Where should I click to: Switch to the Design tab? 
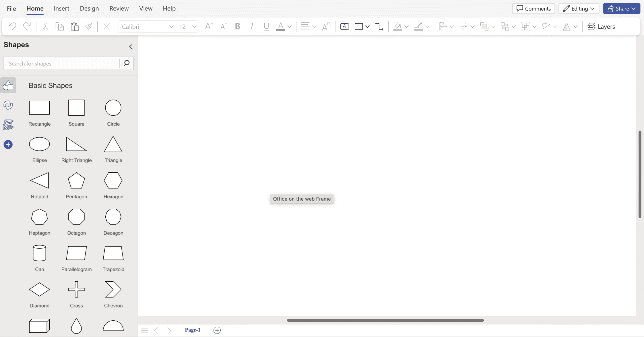pyautogui.click(x=89, y=9)
